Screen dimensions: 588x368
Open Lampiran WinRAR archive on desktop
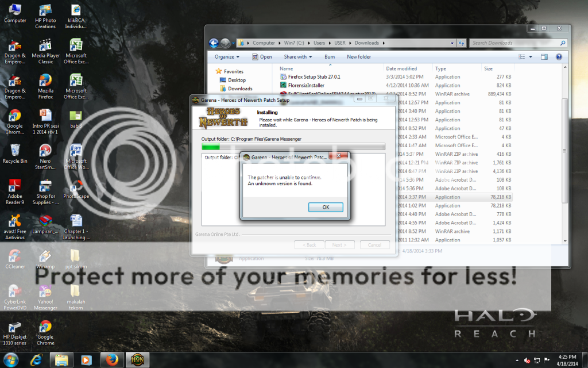pyautogui.click(x=45, y=225)
